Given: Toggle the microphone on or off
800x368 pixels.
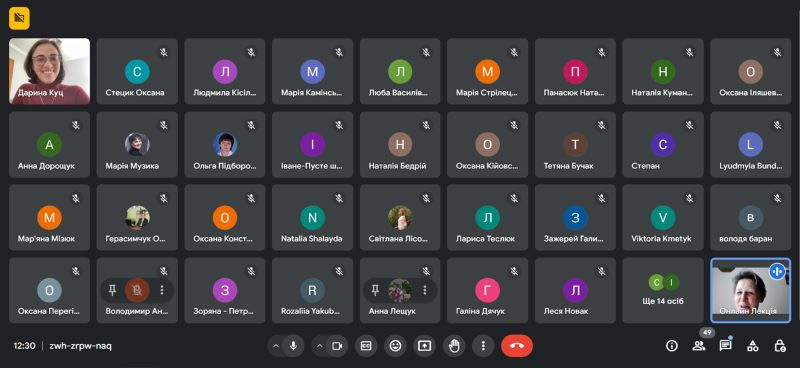Looking at the screenshot, I should pyautogui.click(x=293, y=346).
